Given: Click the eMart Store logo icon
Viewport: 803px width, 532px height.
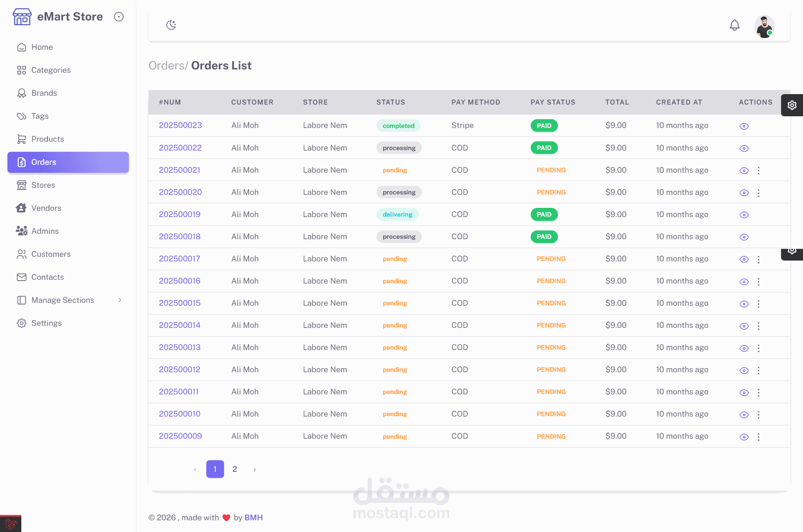Looking at the screenshot, I should tap(22, 17).
